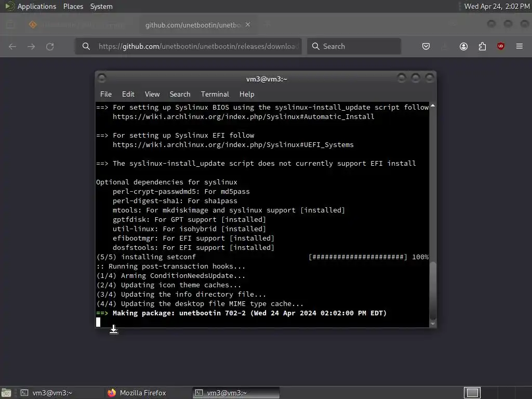Viewport: 532px width, 399px height.
Task: Open terminal Terminal menu
Action: coord(215,95)
